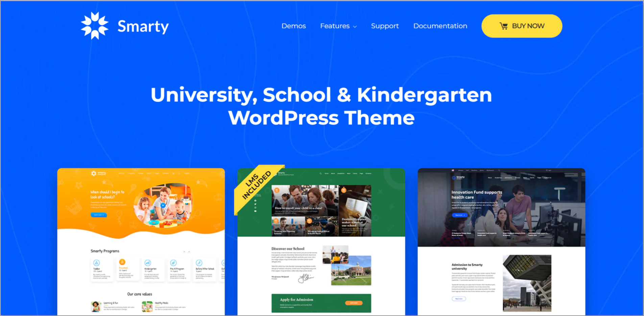Click the modern building photo in university demo
Image resolution: width=644 pixels, height=316 pixels.
coord(527,283)
